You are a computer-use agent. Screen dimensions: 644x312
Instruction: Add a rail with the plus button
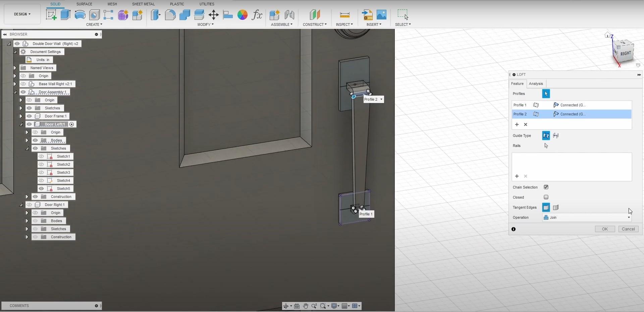coord(517,176)
